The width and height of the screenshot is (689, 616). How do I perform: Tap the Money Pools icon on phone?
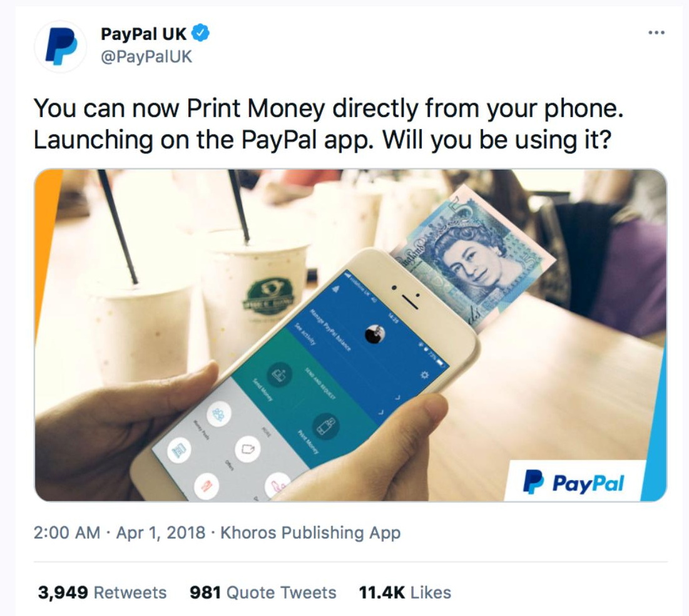coord(218,414)
